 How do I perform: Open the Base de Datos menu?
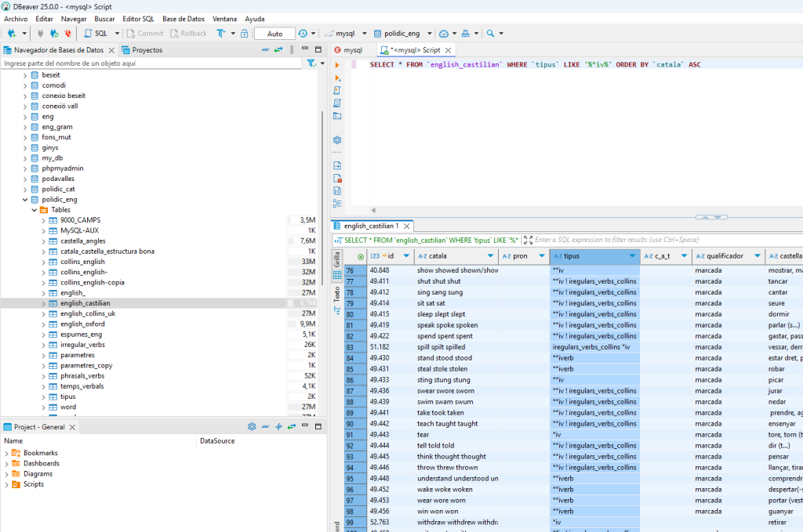[183, 18]
